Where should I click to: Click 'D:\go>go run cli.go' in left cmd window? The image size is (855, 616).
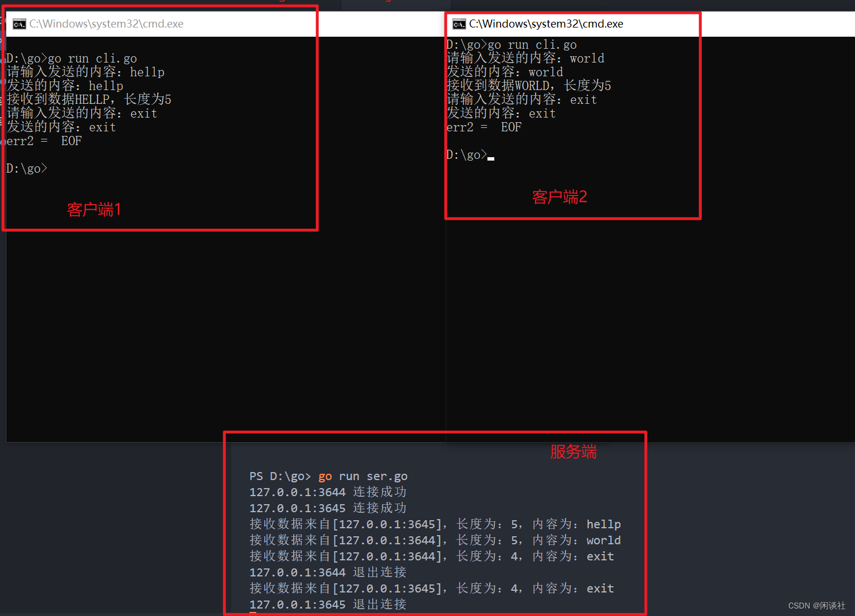pos(72,59)
